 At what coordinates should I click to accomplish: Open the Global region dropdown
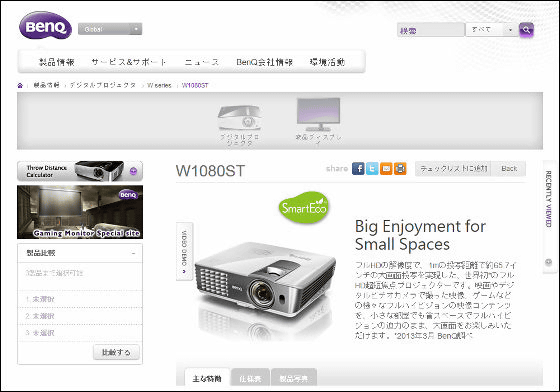110,29
